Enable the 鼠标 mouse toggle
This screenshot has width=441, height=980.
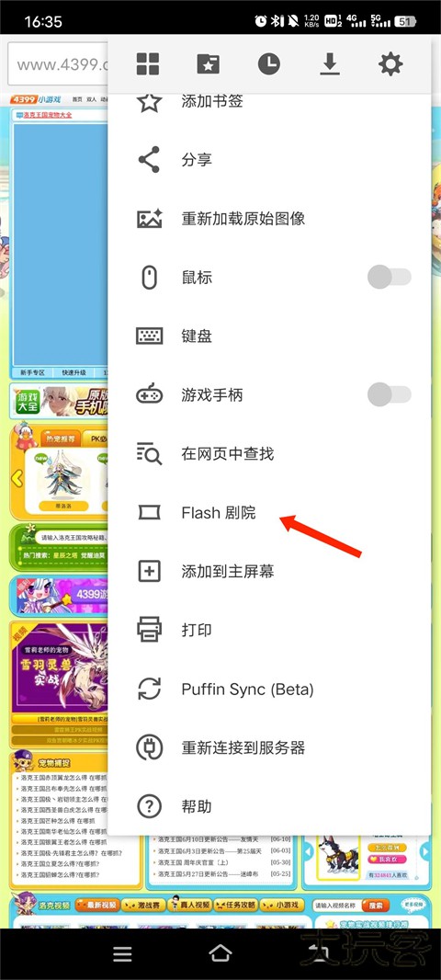tap(390, 277)
